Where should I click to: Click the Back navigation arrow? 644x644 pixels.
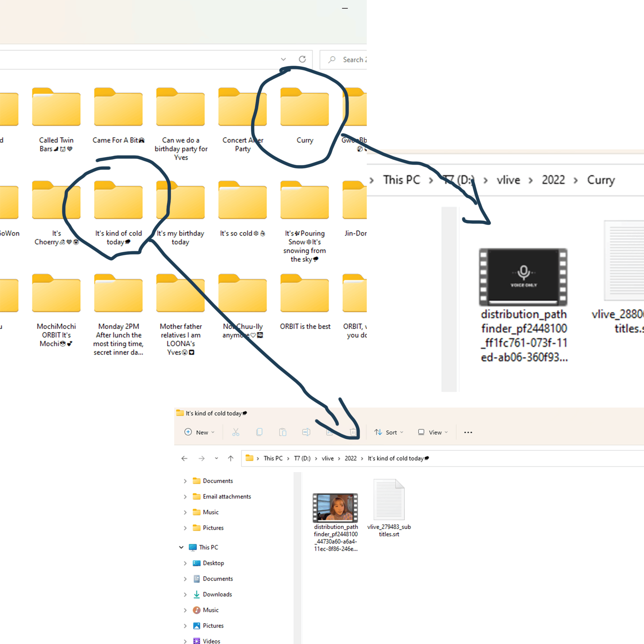point(184,458)
